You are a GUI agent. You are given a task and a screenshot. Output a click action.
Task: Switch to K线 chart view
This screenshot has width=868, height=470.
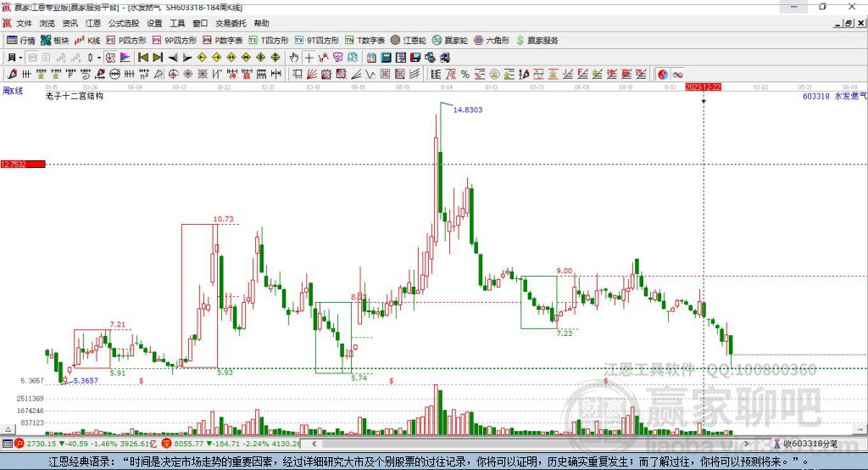pos(87,41)
